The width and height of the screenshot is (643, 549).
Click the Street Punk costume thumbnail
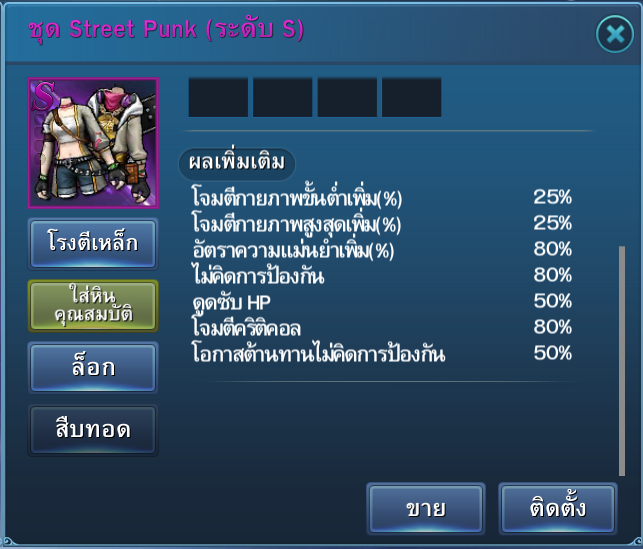coord(93,143)
